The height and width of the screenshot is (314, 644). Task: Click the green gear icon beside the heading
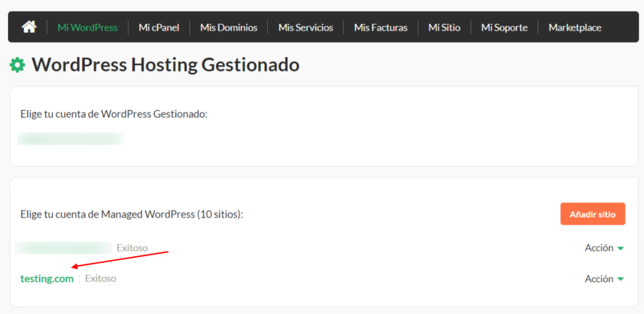(18, 65)
